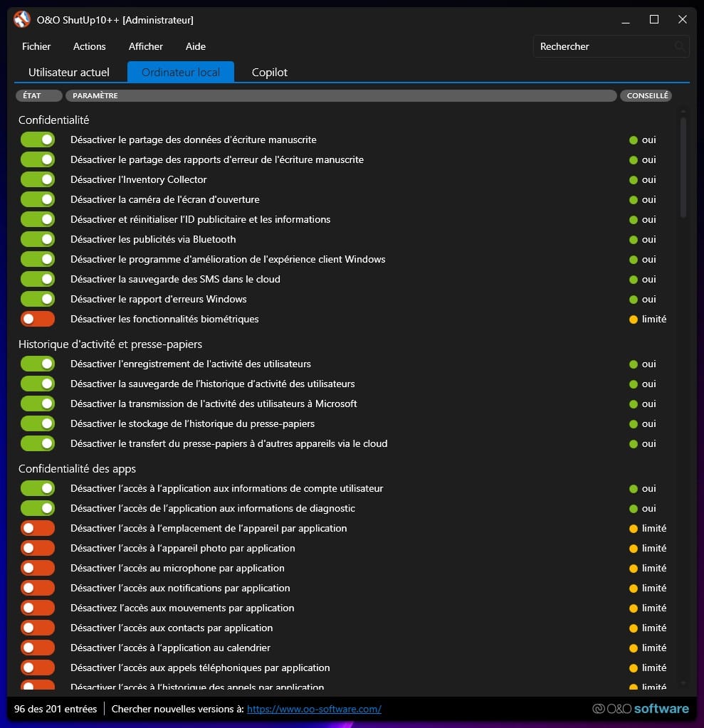
Task: Enable switch for calendar access setting
Action: point(38,648)
